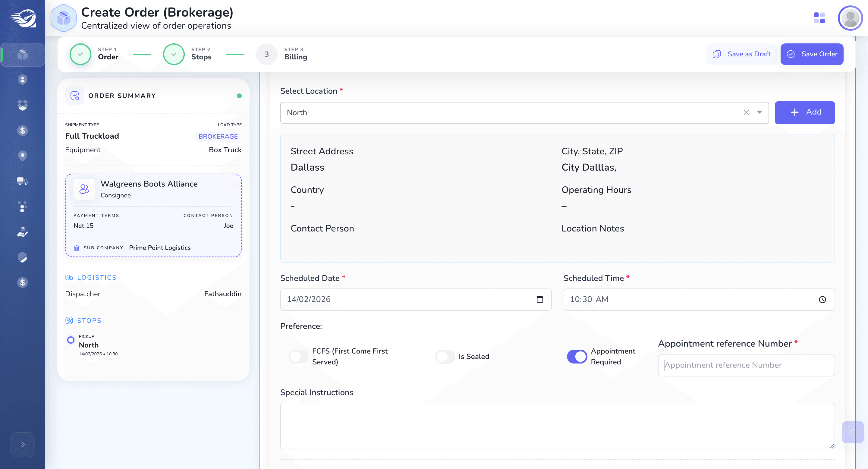Click the Walgreens Boots Alliance consignee name
The width and height of the screenshot is (868, 469).
coord(149,184)
